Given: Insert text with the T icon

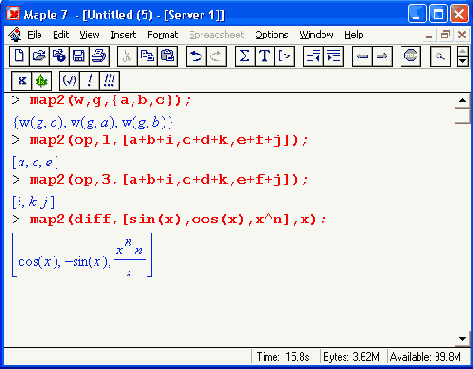Looking at the screenshot, I should coord(265,56).
